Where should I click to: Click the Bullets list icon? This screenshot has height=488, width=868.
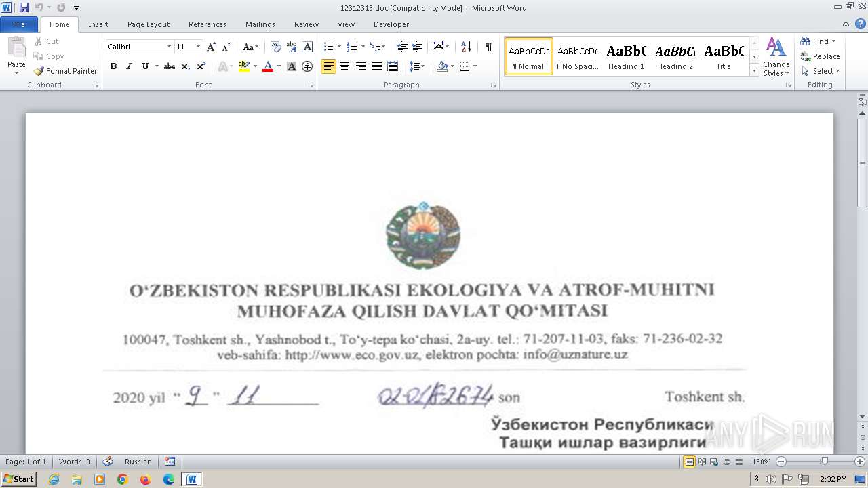coord(328,47)
